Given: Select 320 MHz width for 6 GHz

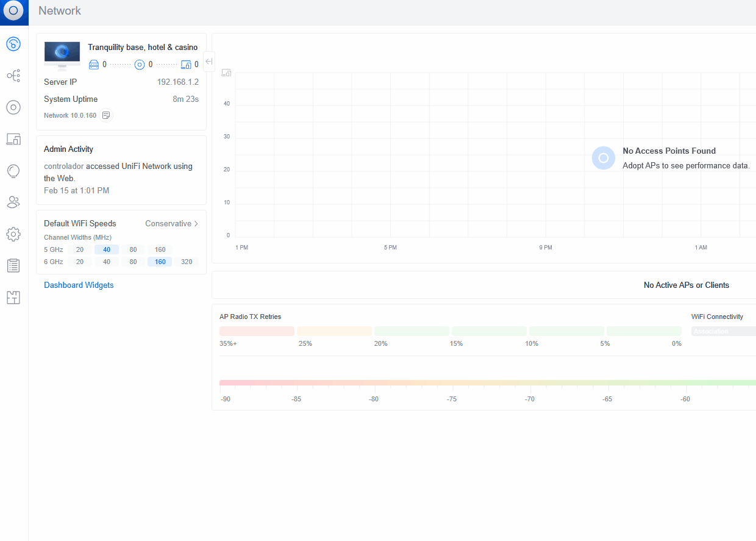Looking at the screenshot, I should pos(187,262).
